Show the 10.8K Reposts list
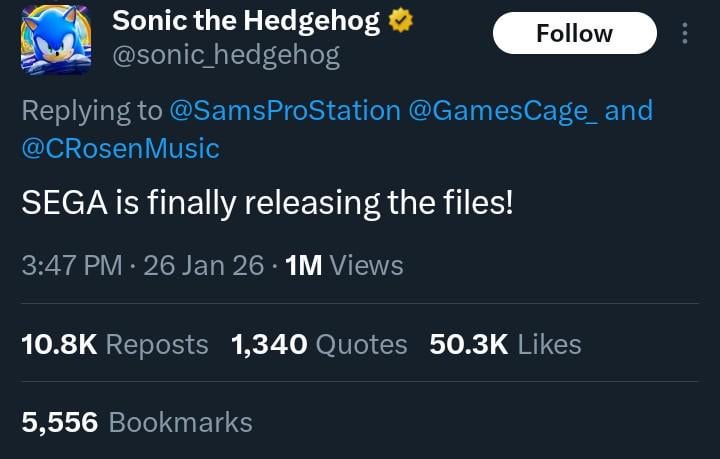The height and width of the screenshot is (459, 720). tap(115, 345)
